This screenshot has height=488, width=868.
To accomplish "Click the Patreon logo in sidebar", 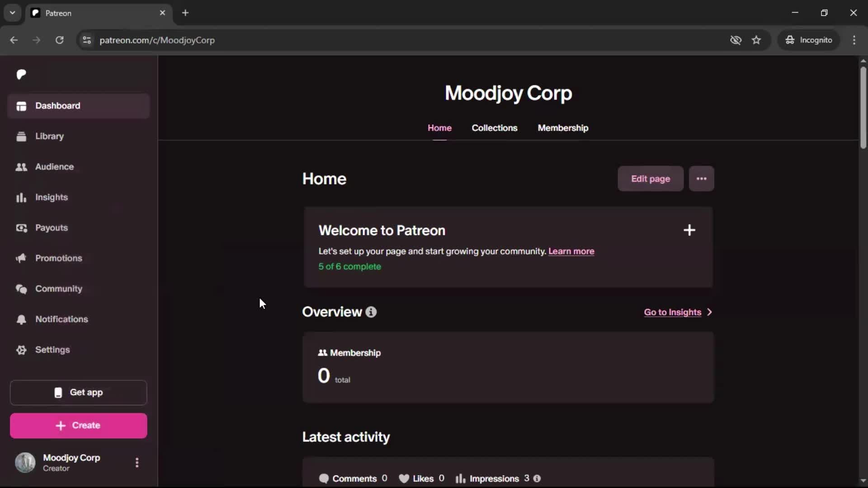I will click(21, 75).
